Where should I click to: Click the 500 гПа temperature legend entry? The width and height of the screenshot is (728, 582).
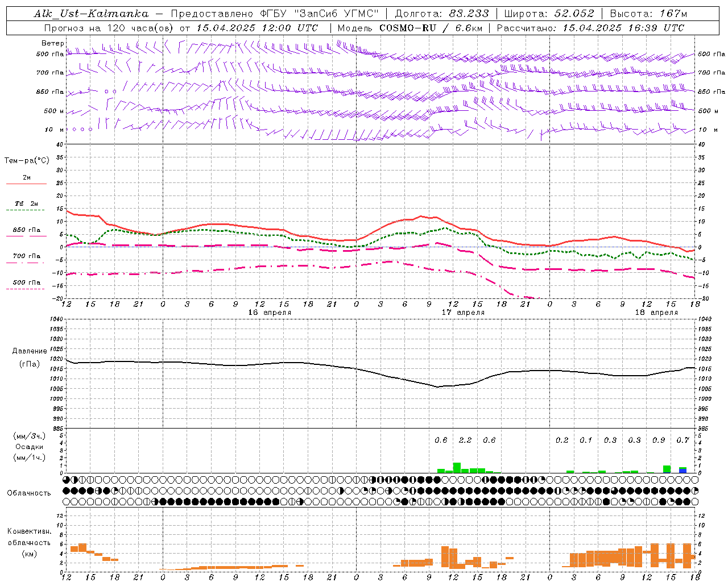(x=26, y=282)
